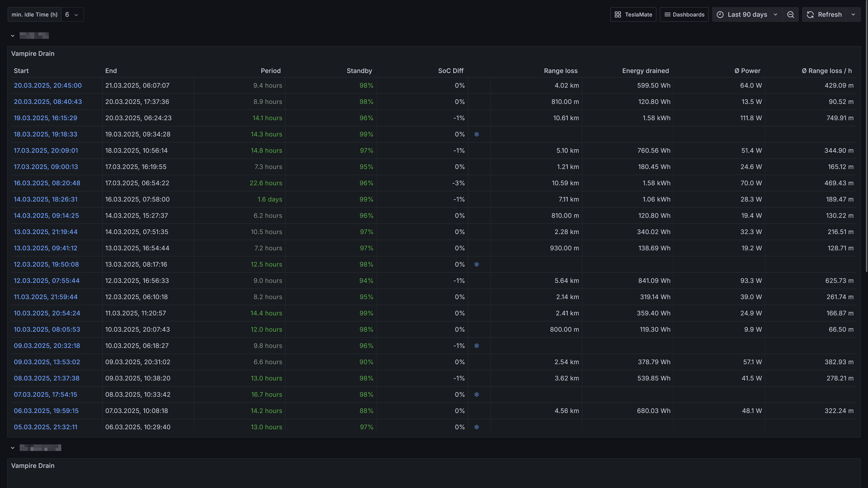
Task: Sort table by Standby column header
Action: 359,71
